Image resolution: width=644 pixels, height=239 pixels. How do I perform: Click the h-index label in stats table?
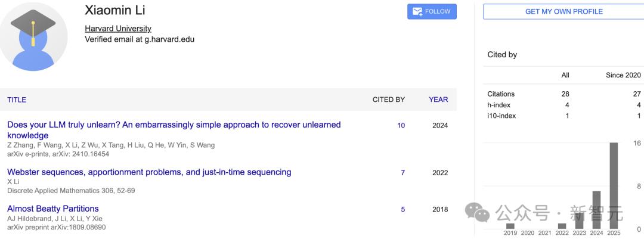(499, 105)
